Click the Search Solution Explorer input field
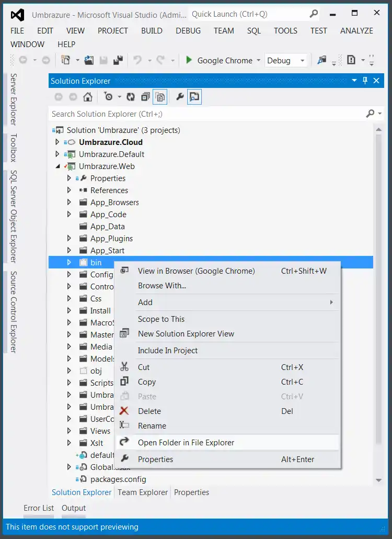 pyautogui.click(x=207, y=114)
